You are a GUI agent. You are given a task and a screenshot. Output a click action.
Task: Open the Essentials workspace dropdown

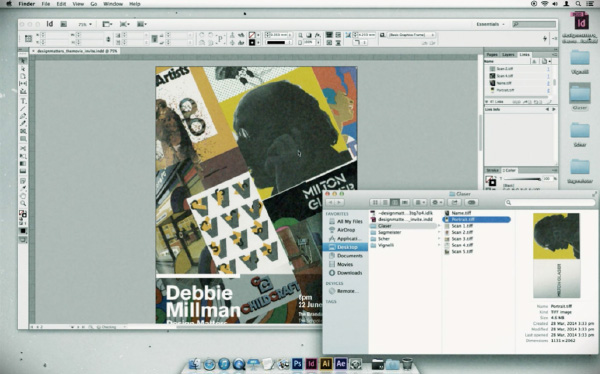490,24
